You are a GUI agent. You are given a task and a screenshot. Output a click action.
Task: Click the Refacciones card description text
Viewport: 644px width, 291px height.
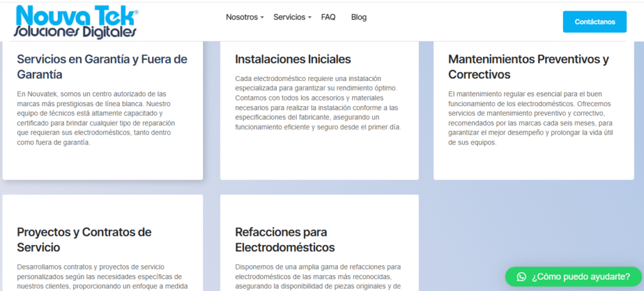coord(318,277)
